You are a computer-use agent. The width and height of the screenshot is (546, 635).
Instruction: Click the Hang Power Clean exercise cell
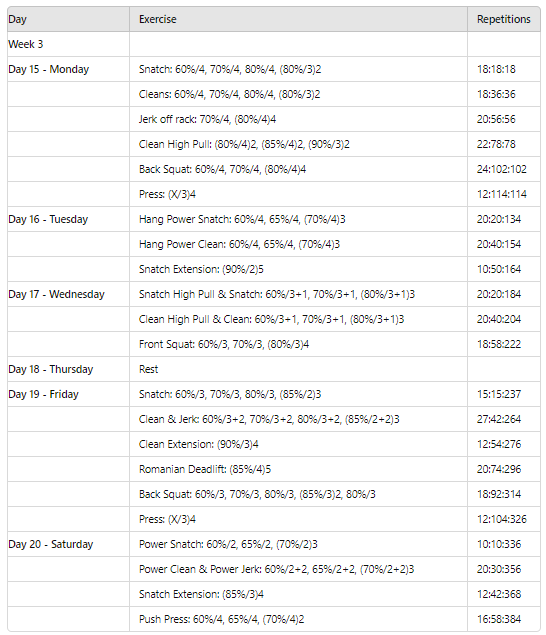click(299, 244)
